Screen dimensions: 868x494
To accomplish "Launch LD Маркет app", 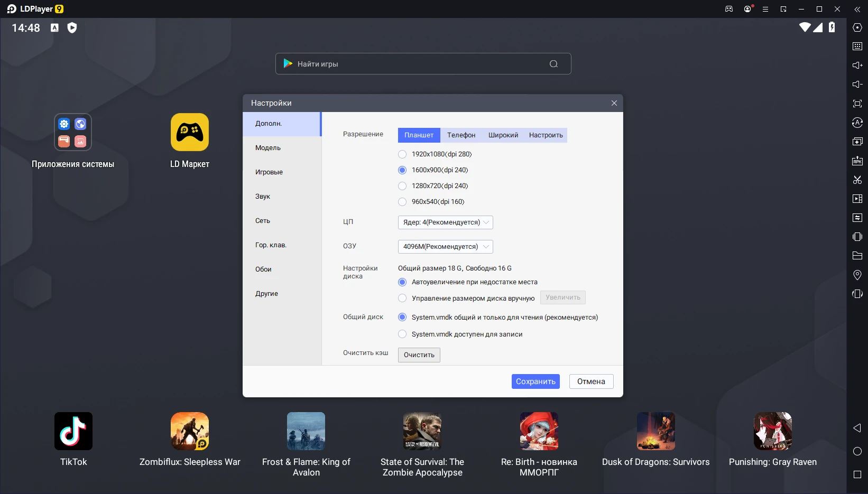I will point(190,132).
